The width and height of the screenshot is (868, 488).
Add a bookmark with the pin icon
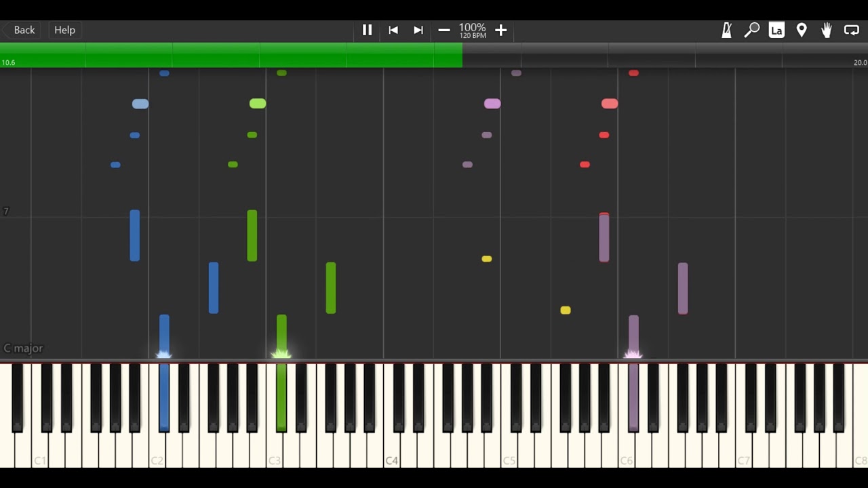point(802,30)
